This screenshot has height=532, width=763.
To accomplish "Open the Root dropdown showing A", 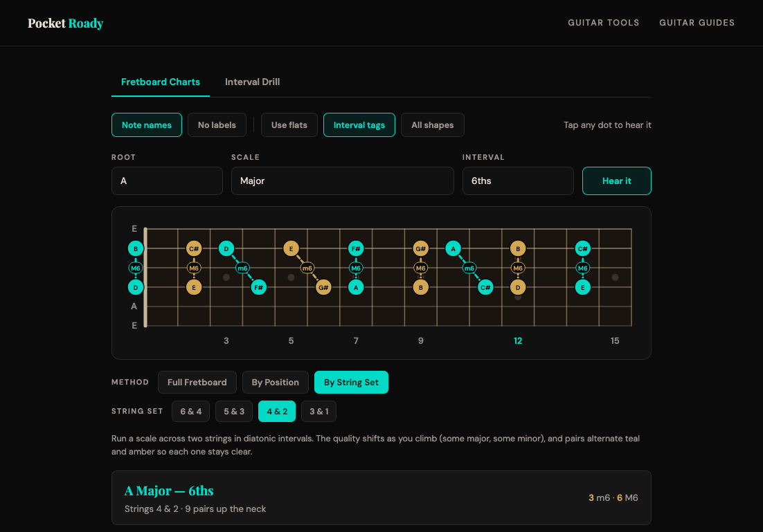I will [x=167, y=181].
